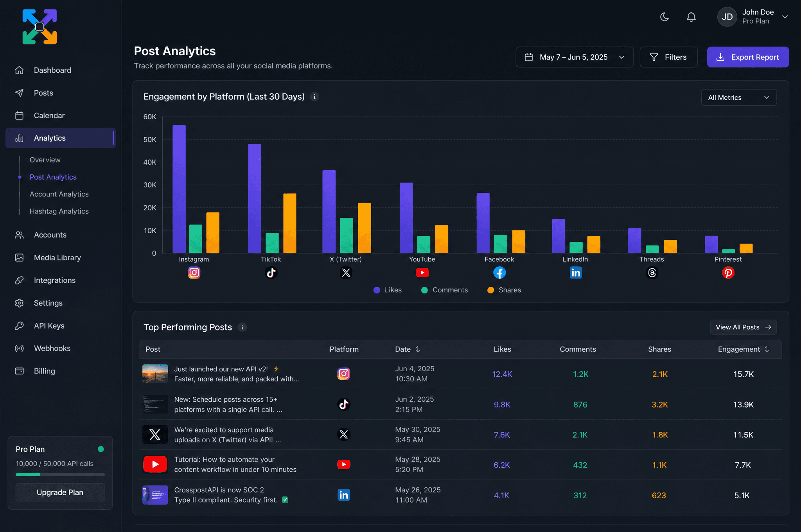Image resolution: width=801 pixels, height=532 pixels.
Task: Open Calendar in sidebar
Action: point(61,115)
